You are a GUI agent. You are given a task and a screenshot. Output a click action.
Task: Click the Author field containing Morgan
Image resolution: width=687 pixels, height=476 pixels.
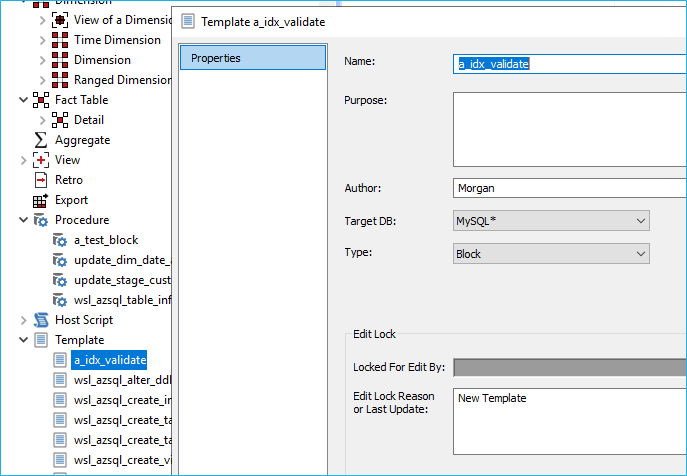point(570,187)
